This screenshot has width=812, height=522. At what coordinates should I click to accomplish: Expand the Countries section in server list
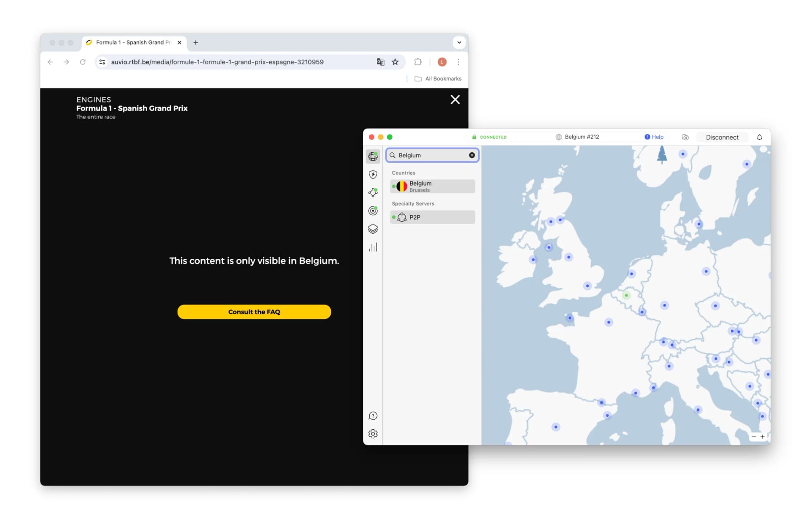click(x=403, y=173)
